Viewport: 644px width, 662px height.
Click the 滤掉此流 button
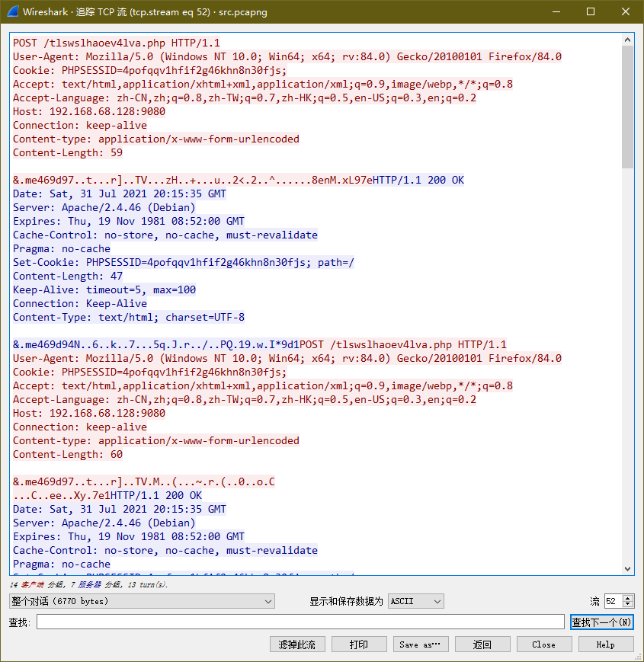pyautogui.click(x=297, y=644)
